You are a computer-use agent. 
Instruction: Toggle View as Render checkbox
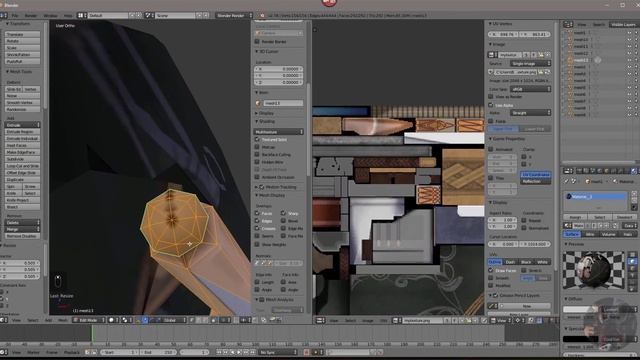(491, 97)
